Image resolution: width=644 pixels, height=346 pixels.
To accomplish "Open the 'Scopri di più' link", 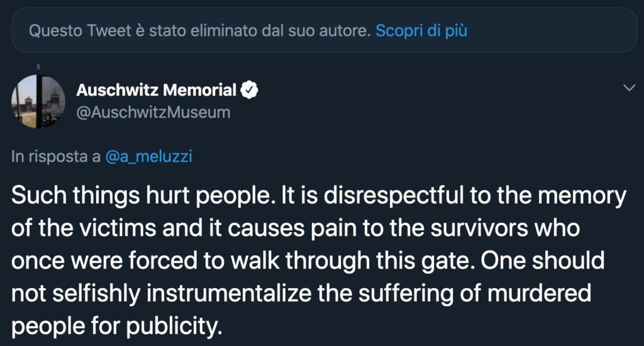I will coord(421,30).
